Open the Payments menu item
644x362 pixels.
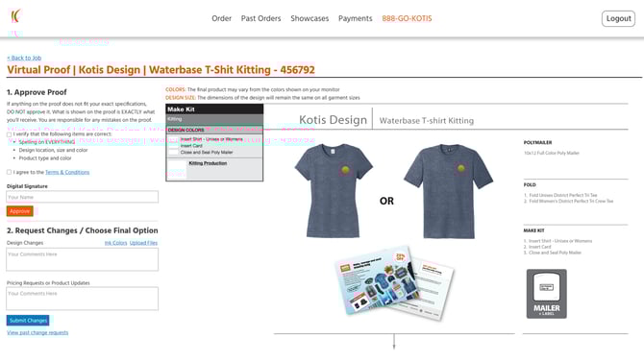click(356, 18)
